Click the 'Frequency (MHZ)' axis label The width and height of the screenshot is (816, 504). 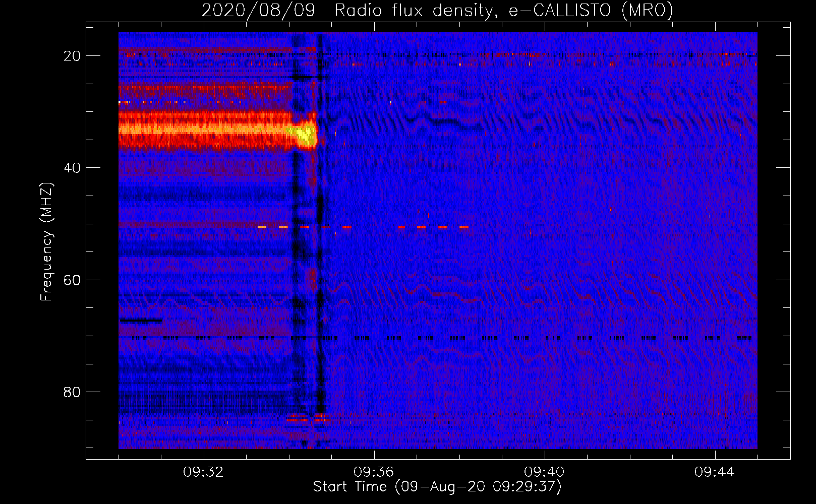46,242
